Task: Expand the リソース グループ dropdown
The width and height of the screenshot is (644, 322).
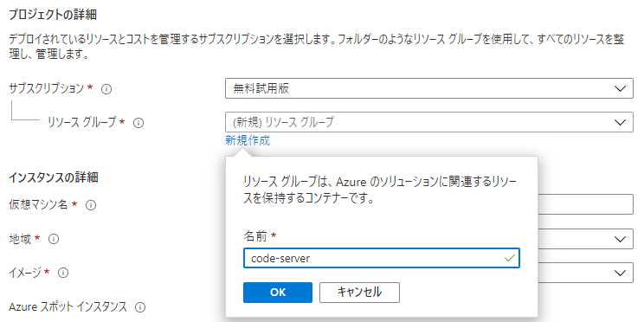Action: pos(429,122)
